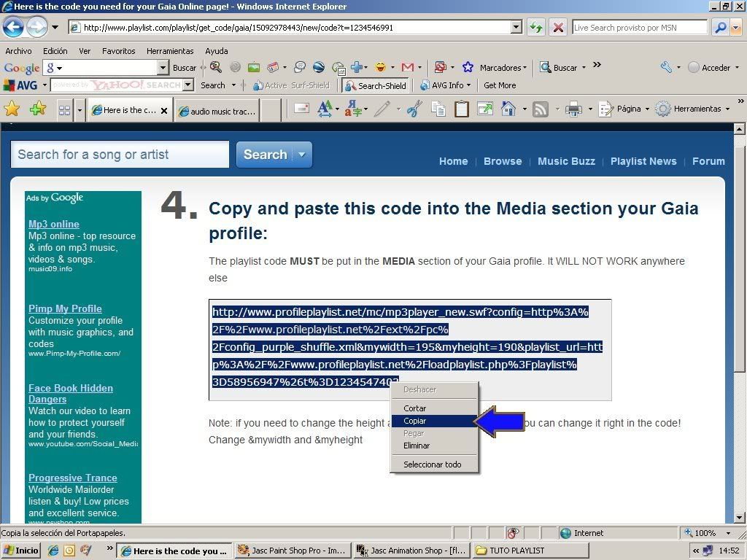Click the scissors Cut icon in command bar
747x560 pixels.
414,109
